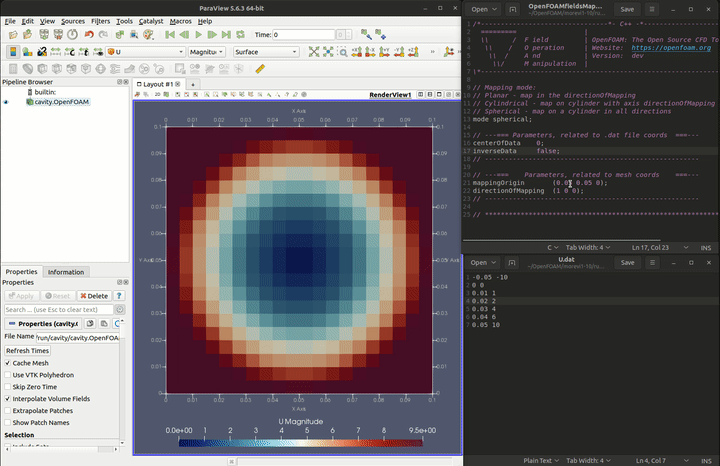Step to the next animation frame

tap(212, 34)
